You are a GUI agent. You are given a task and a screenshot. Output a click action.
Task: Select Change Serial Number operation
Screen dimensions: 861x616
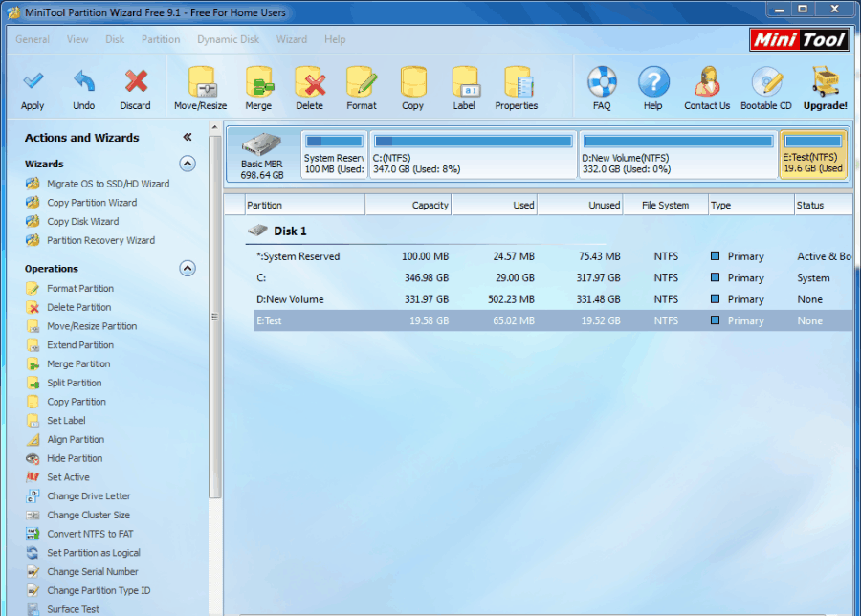coord(93,572)
